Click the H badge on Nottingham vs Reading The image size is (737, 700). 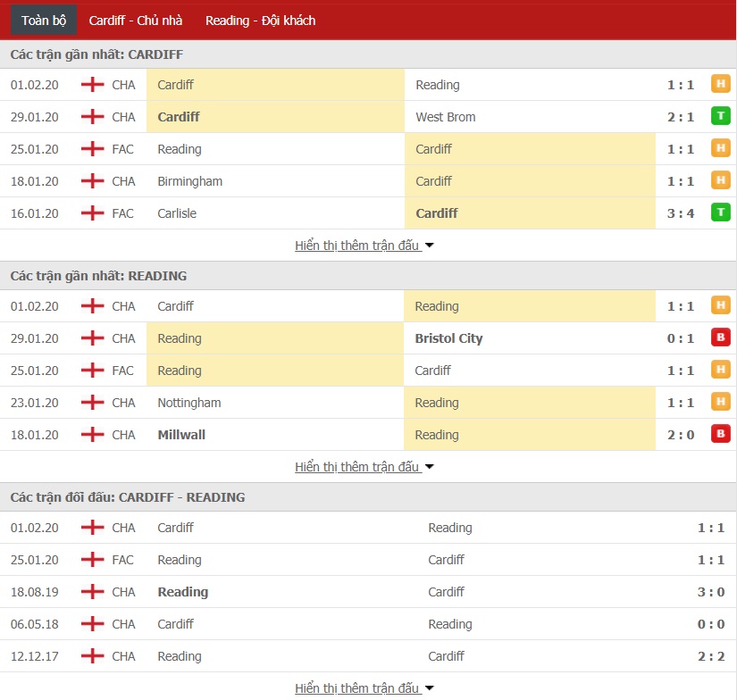pos(720,402)
